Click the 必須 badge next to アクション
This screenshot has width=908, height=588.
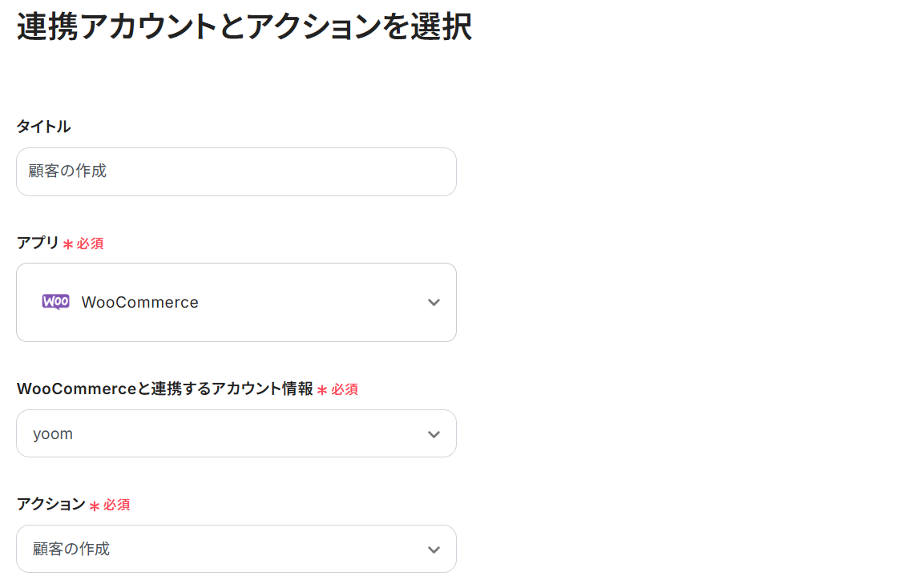pos(114,505)
